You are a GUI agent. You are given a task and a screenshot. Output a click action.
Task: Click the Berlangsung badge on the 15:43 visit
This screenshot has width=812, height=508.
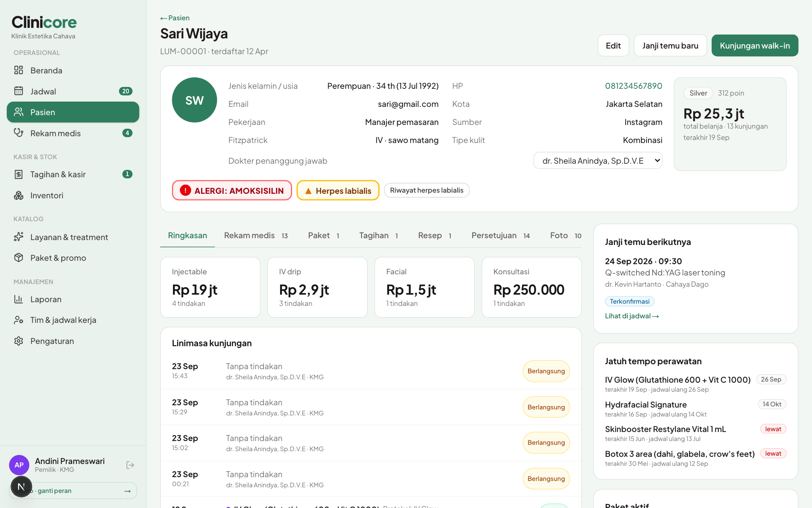click(x=546, y=371)
